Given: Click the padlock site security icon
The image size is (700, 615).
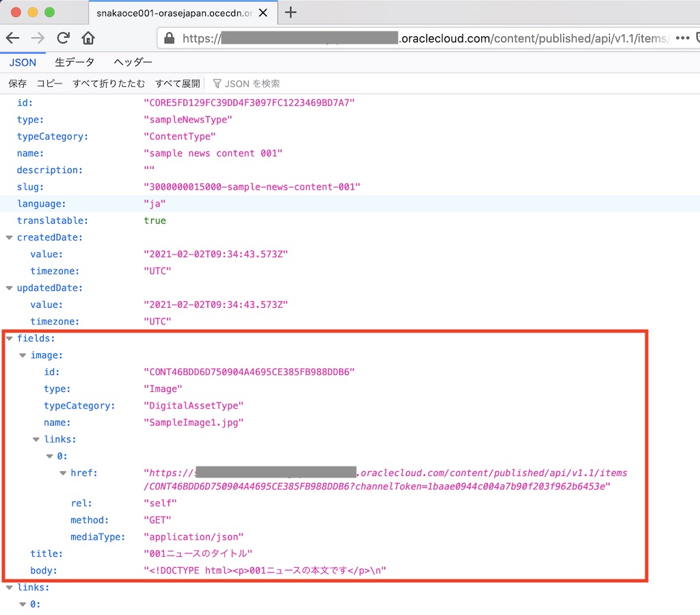Looking at the screenshot, I should coord(170,38).
